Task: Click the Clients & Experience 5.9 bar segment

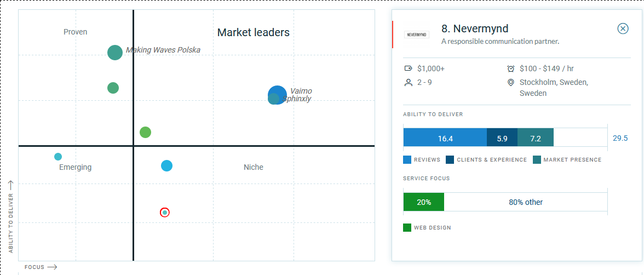Action: (502, 139)
